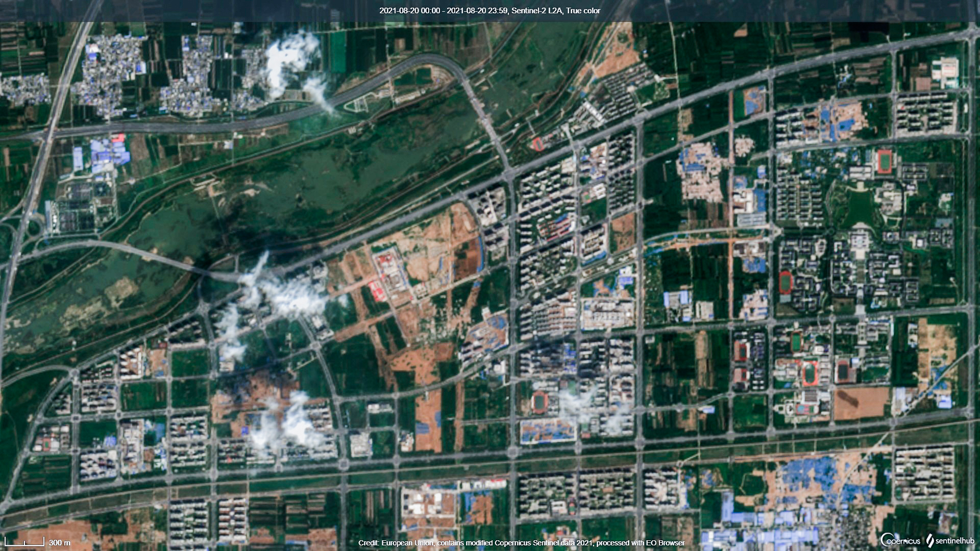Viewport: 980px width, 551px height.
Task: Click the 300 m scale bar label
Action: pyautogui.click(x=60, y=542)
